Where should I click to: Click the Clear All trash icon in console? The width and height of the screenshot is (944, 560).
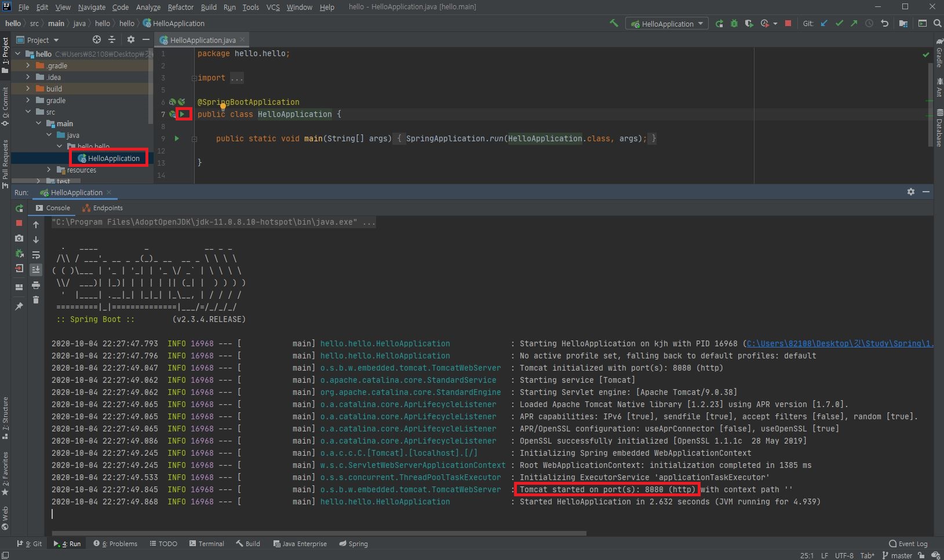tap(36, 299)
